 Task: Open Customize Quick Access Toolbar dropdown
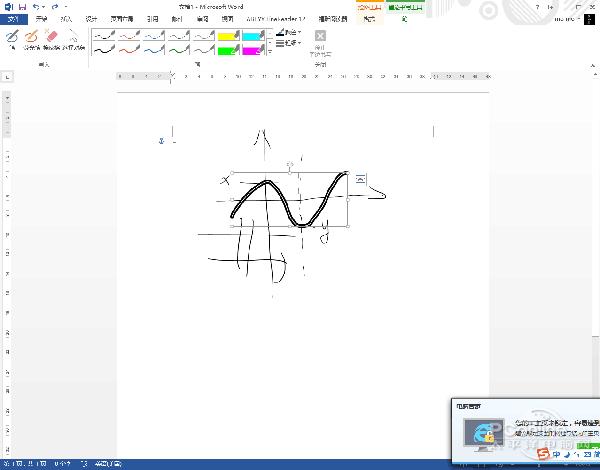click(66, 7)
